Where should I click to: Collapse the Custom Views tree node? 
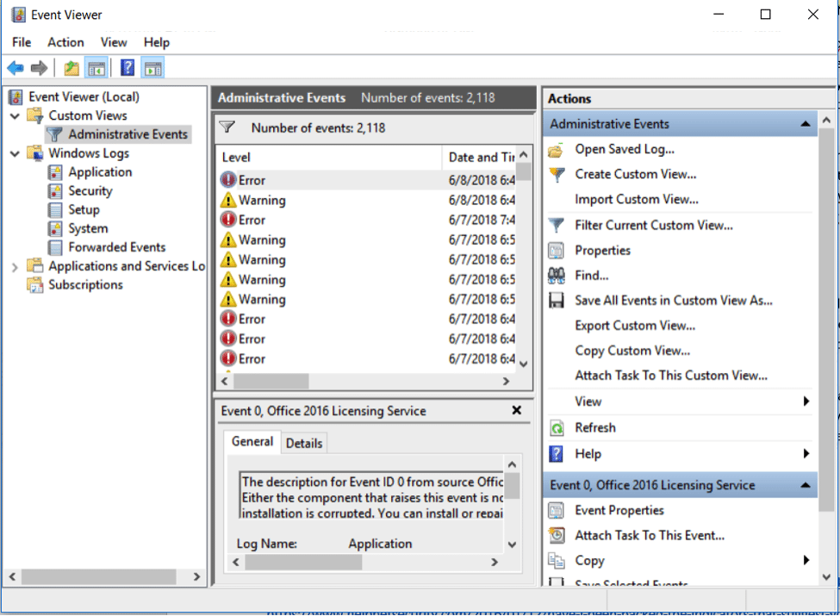click(x=16, y=115)
